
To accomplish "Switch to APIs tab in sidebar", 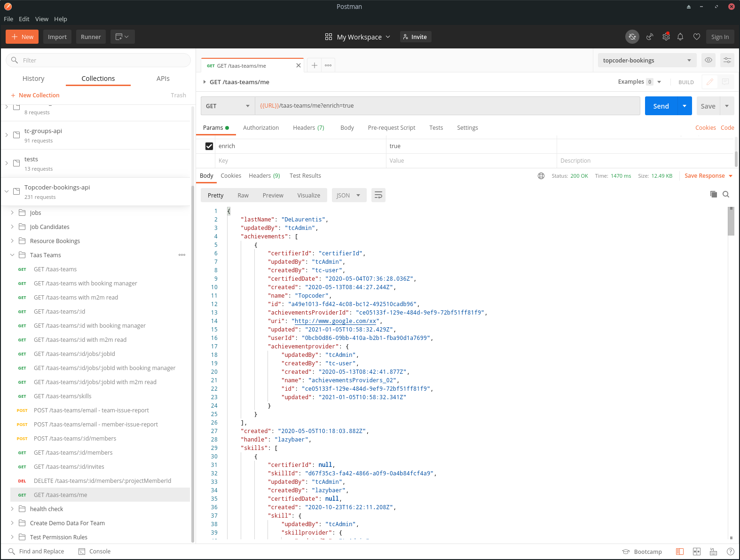I will 163,79.
